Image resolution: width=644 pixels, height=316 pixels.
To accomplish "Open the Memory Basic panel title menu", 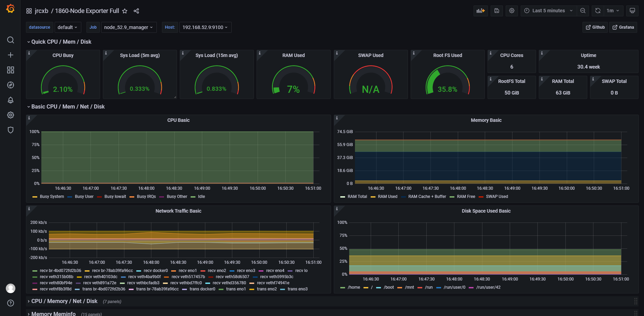I will (x=486, y=120).
